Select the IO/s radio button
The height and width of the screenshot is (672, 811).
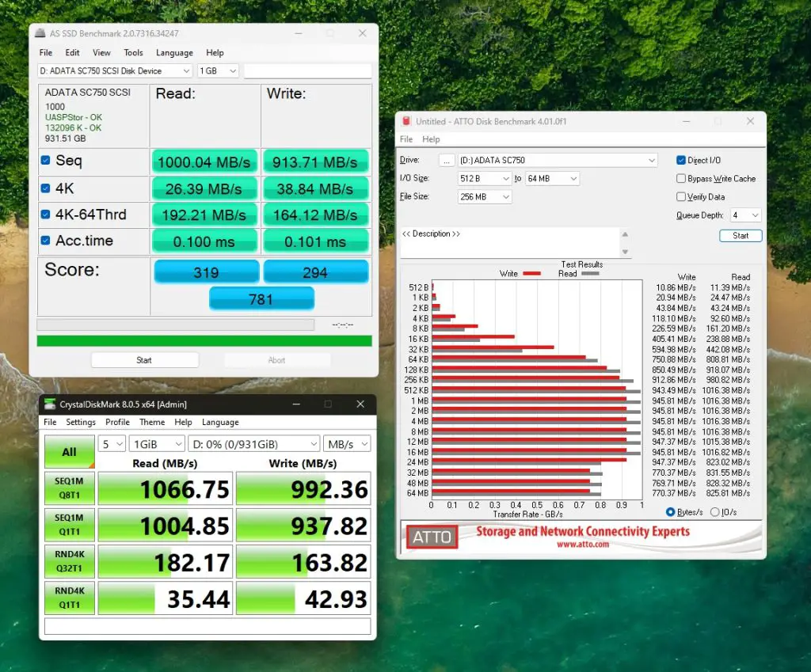[715, 512]
